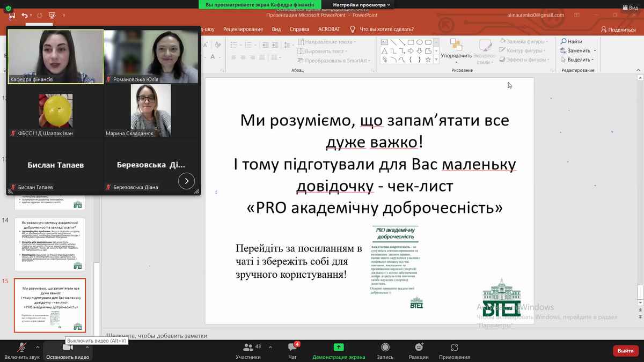This screenshot has height=362, width=644.
Task: Click the green encryption shield icon
Action: 9,8
